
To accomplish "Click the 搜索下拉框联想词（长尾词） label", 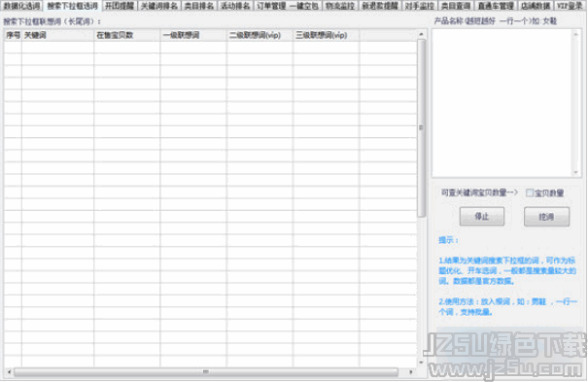I will tap(52, 21).
